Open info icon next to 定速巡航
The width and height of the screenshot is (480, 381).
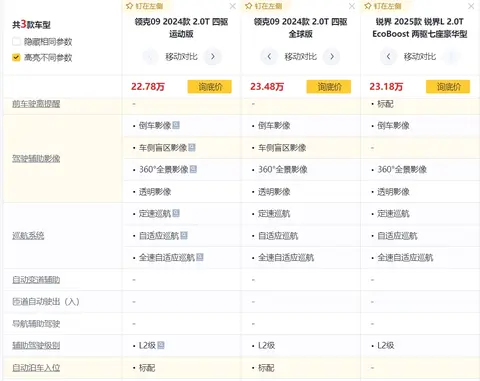coord(176,213)
